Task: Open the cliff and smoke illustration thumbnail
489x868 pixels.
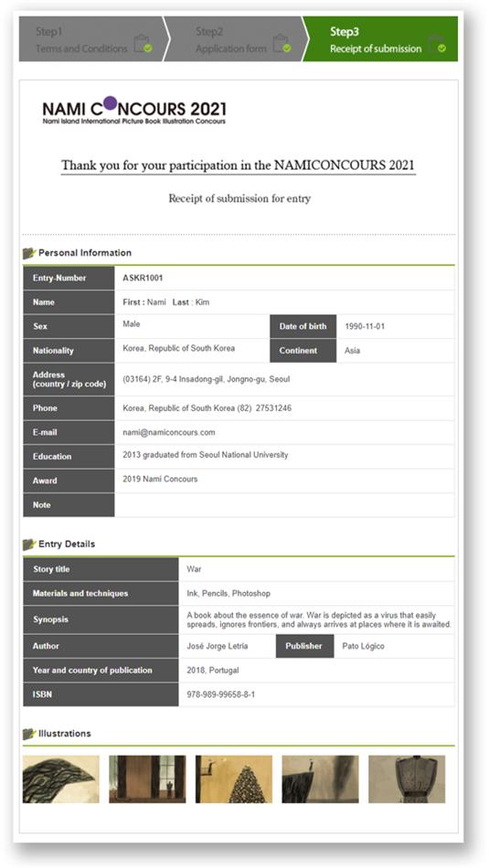Action: [320, 778]
